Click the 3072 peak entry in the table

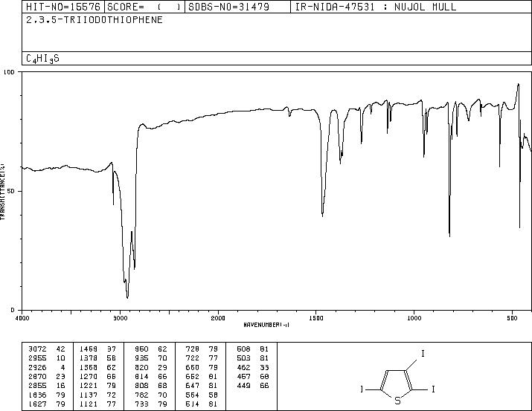[x=37, y=349]
